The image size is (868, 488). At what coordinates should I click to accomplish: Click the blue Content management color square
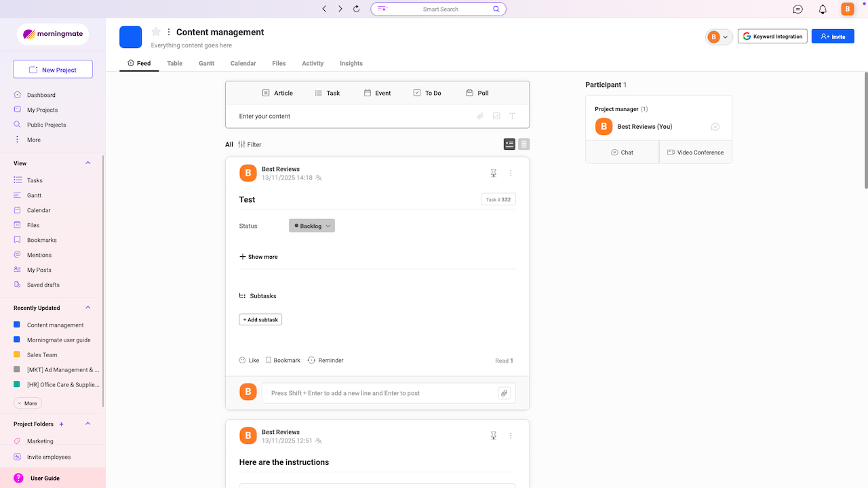pyautogui.click(x=131, y=37)
